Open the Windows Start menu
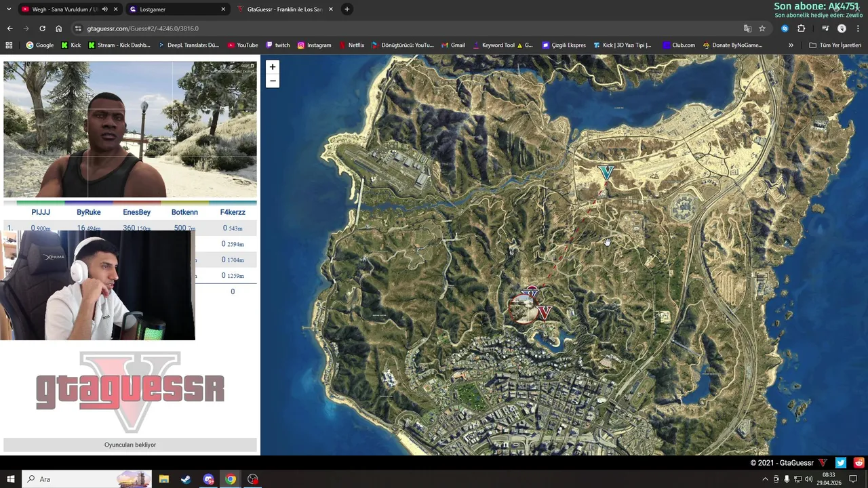868x488 pixels. pos(10,479)
